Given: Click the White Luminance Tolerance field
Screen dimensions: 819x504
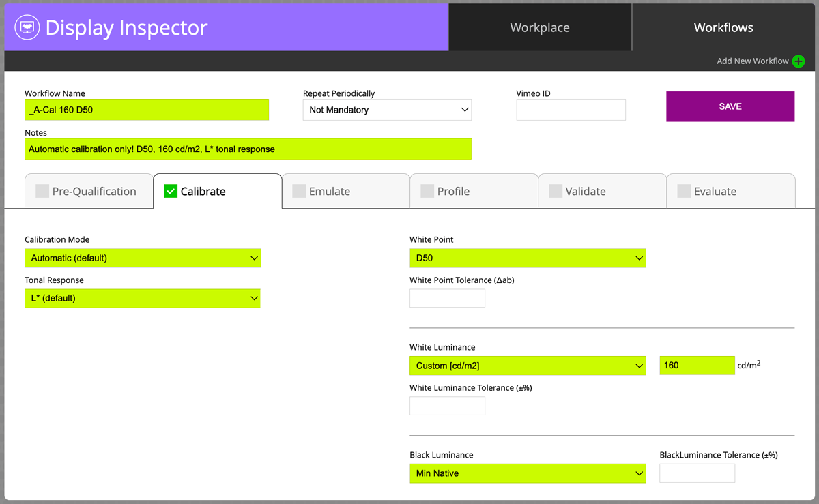Looking at the screenshot, I should pyautogui.click(x=447, y=406).
